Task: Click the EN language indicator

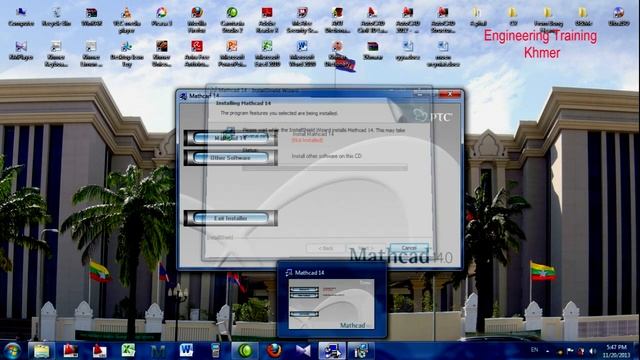Action: point(534,350)
